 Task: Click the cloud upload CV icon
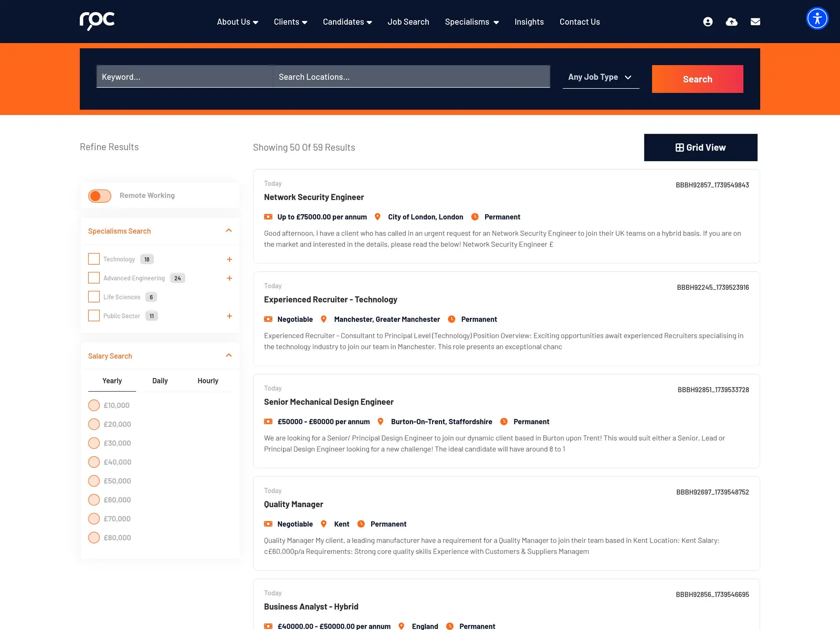(x=731, y=22)
